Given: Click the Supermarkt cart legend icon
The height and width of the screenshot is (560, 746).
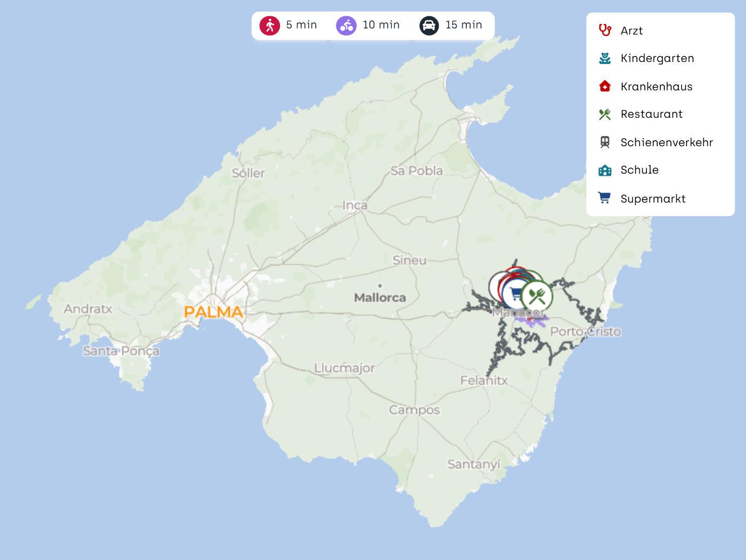Looking at the screenshot, I should [604, 198].
